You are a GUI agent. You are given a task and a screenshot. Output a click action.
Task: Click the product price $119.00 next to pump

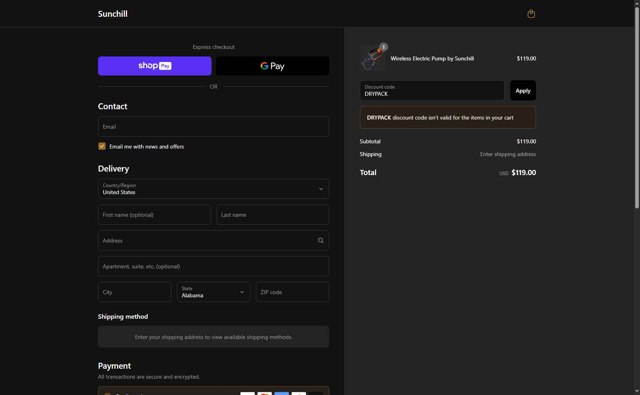(526, 58)
